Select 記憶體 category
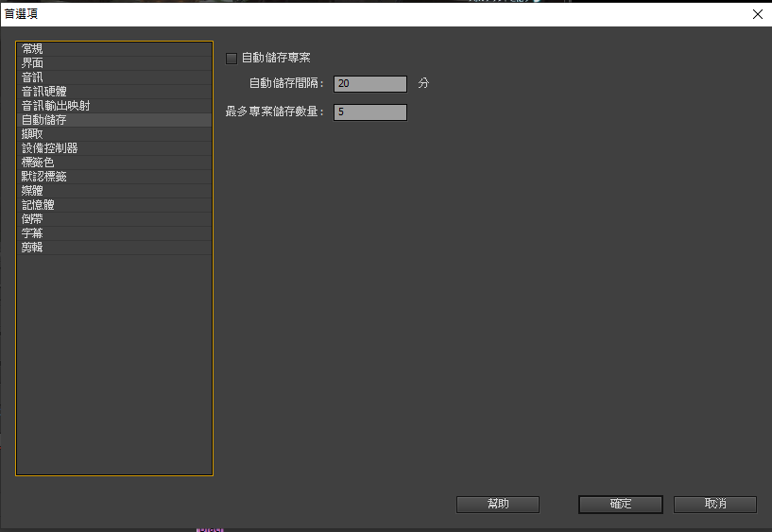 114,205
